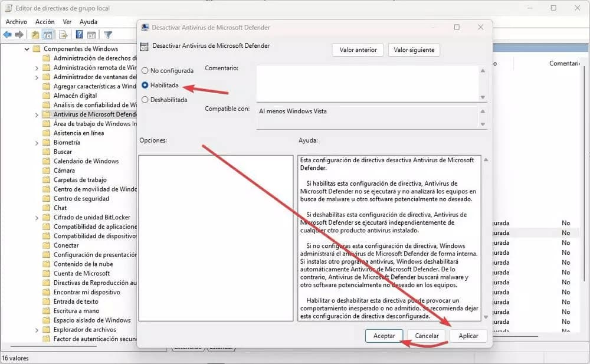
Task: Expand the Administrador de ventanas node
Action: 37,77
